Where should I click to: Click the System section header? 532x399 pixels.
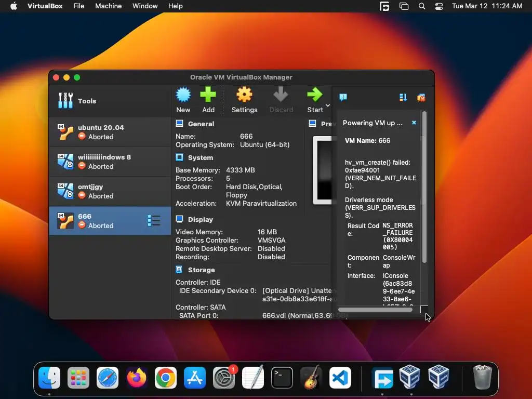(x=201, y=158)
